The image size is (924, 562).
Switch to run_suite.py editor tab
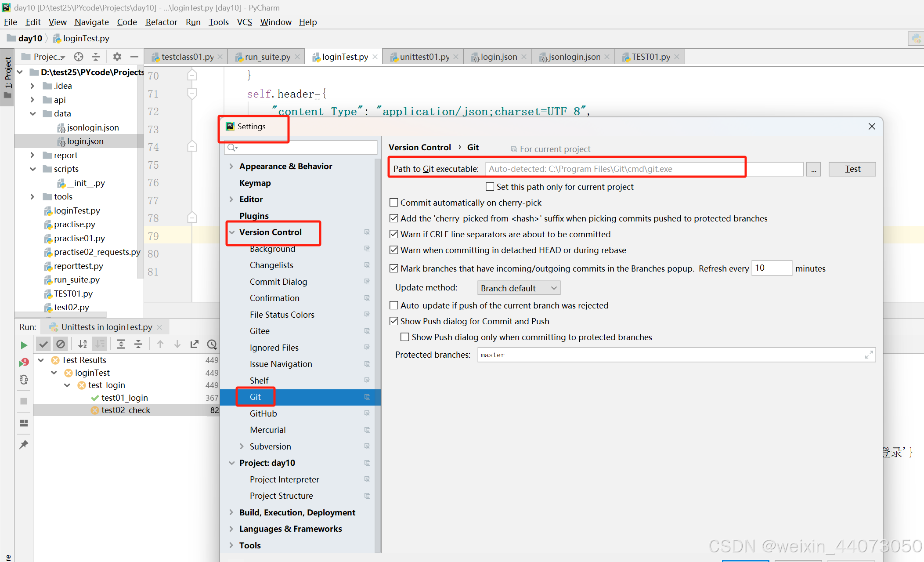(267, 57)
